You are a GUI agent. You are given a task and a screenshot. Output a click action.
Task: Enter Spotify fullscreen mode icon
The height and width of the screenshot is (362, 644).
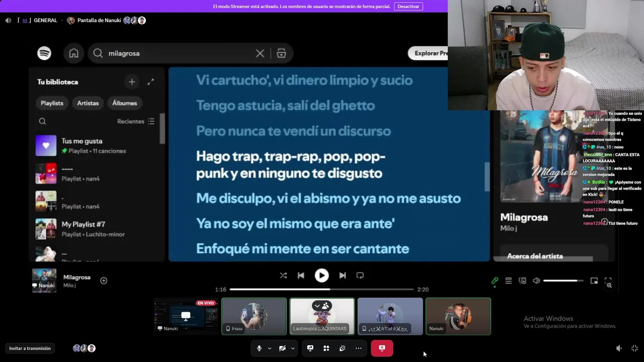pos(608,280)
